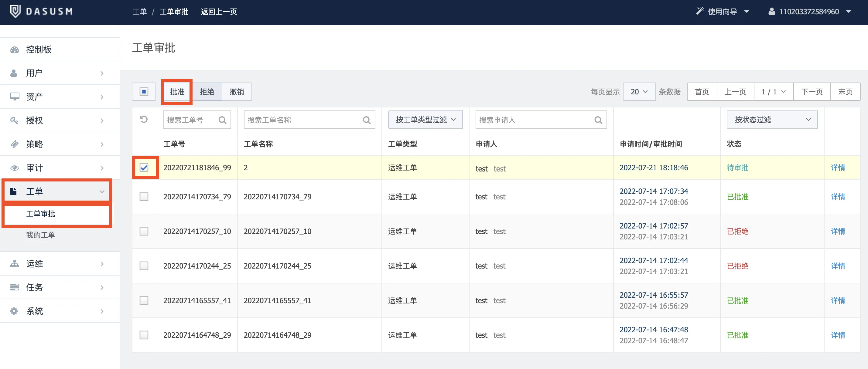Click the user account avatar icon
Image resolution: width=868 pixels, height=369 pixels.
[771, 12]
